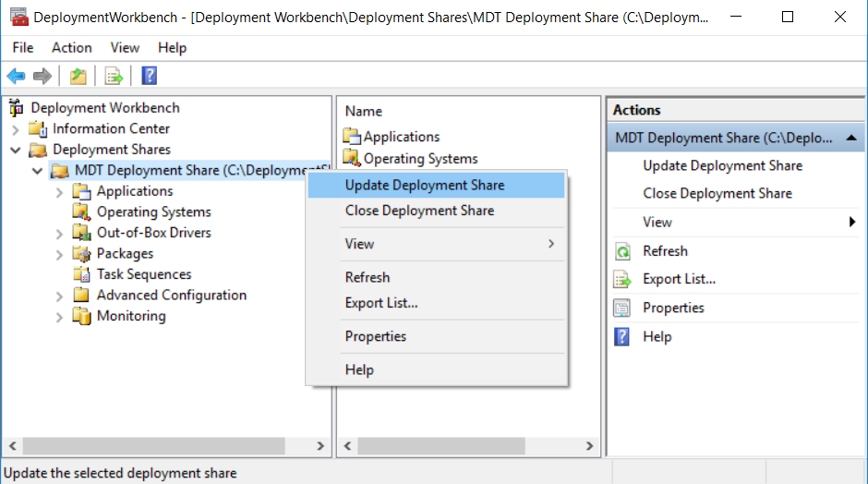This screenshot has width=868, height=484.
Task: Click Export List... text in Actions pane
Action: pos(679,279)
